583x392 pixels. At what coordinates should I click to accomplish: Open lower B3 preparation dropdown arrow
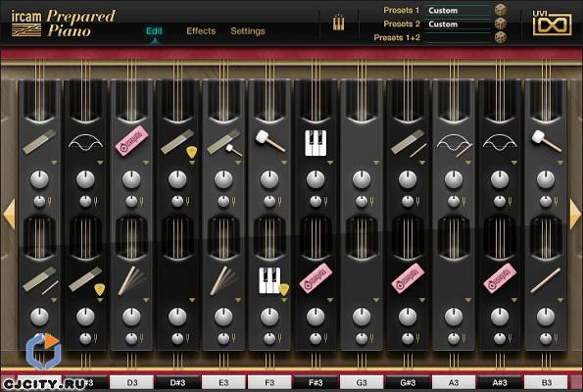click(560, 300)
